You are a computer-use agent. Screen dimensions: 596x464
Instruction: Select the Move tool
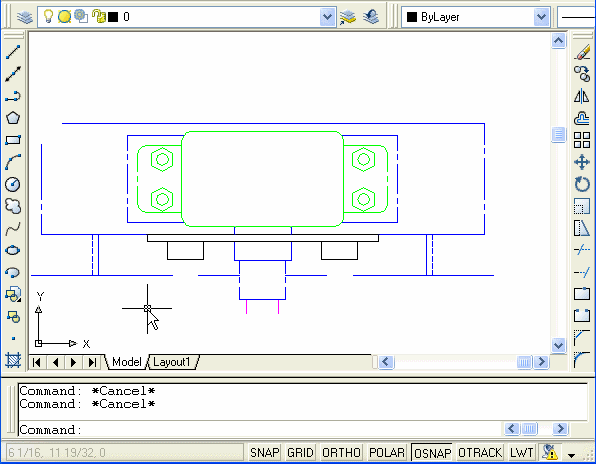coord(582,162)
